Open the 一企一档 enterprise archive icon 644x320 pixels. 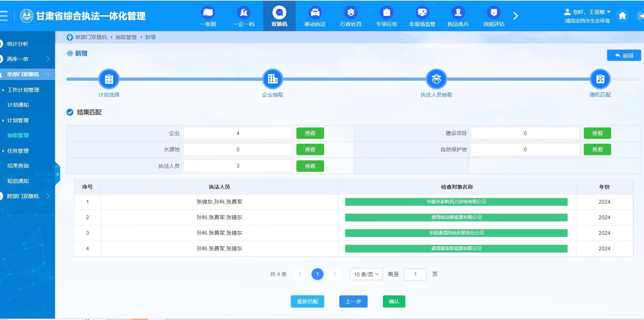click(243, 13)
